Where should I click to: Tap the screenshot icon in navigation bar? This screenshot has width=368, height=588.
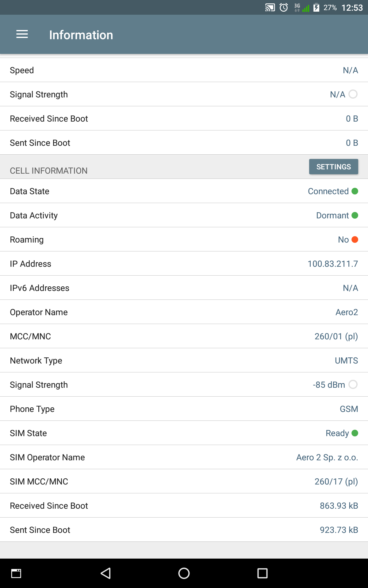click(x=16, y=573)
